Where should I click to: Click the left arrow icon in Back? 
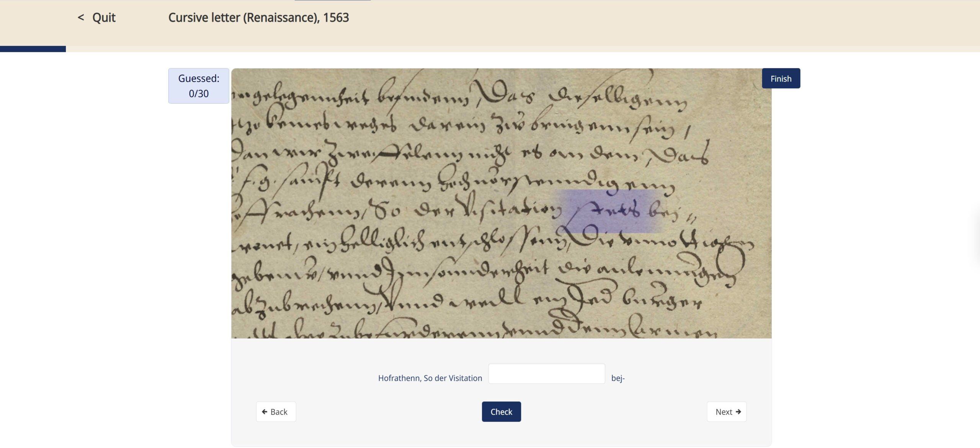coord(265,412)
